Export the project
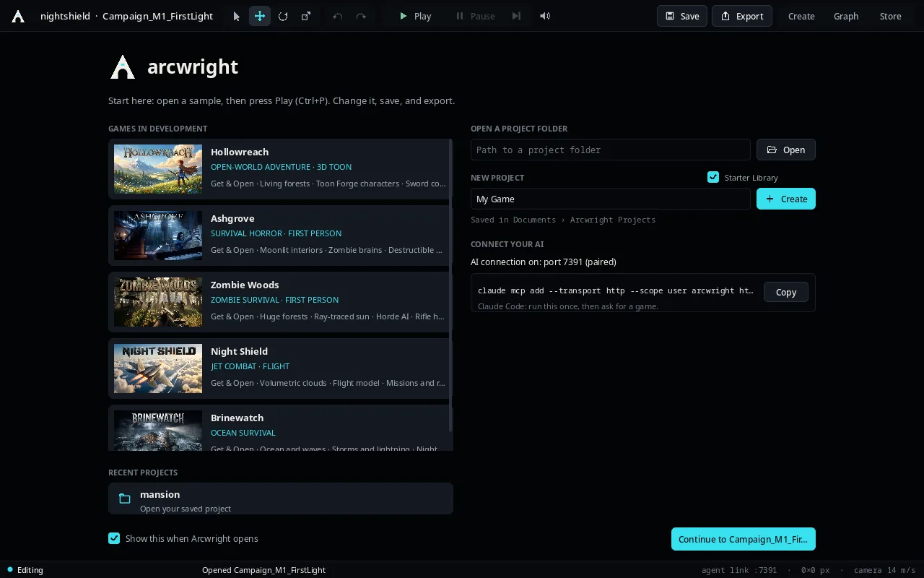 point(742,16)
